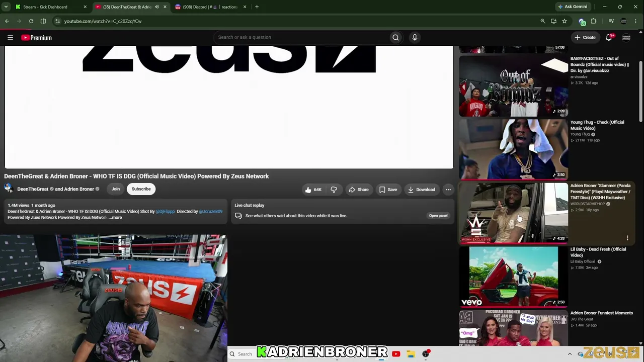
Task: Share the music video
Action: pyautogui.click(x=359, y=190)
